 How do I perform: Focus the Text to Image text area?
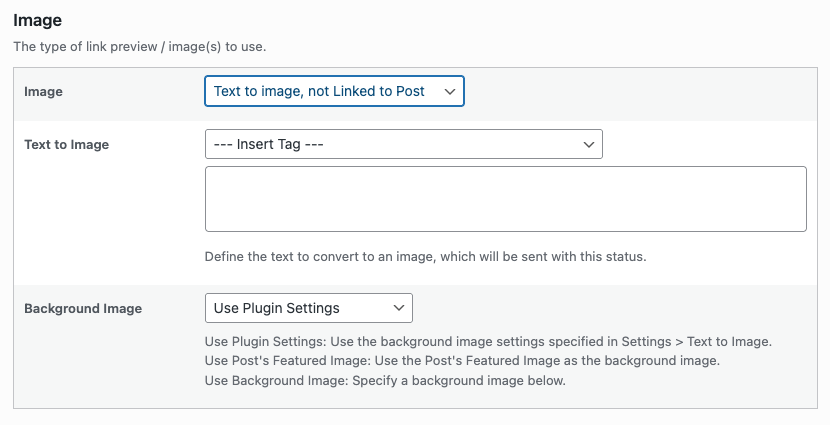(506, 199)
